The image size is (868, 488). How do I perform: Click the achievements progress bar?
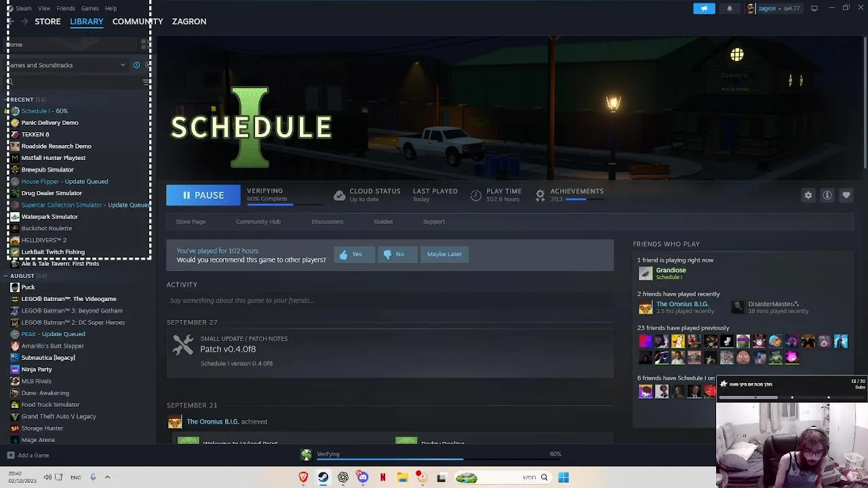(x=584, y=199)
